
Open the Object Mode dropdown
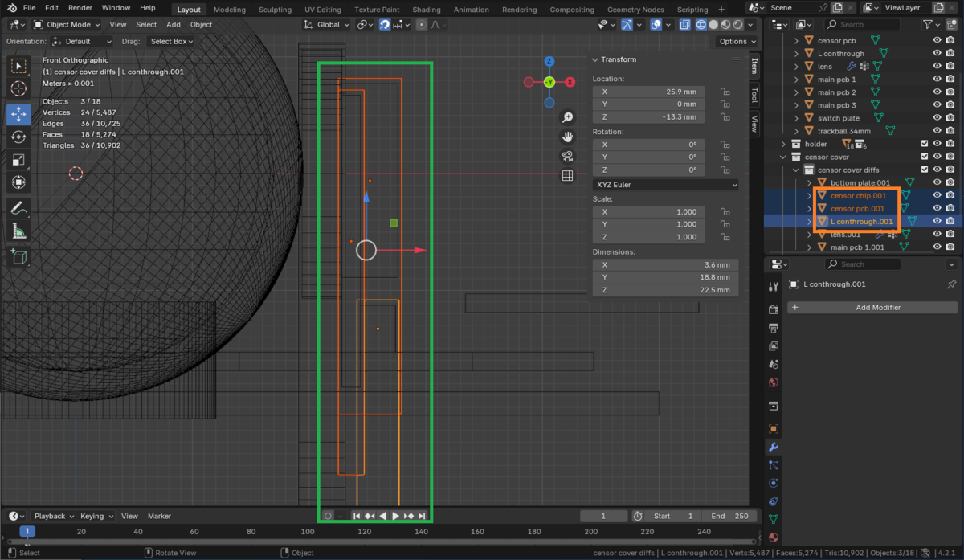[x=68, y=25]
